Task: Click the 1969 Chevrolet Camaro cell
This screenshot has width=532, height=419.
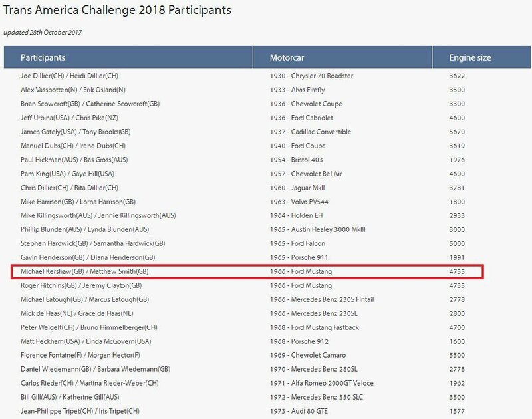Action: (x=308, y=355)
